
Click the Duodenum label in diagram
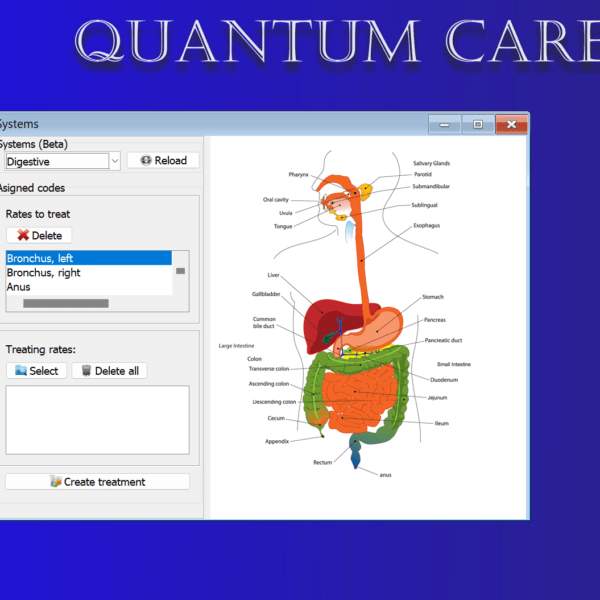[x=444, y=380]
